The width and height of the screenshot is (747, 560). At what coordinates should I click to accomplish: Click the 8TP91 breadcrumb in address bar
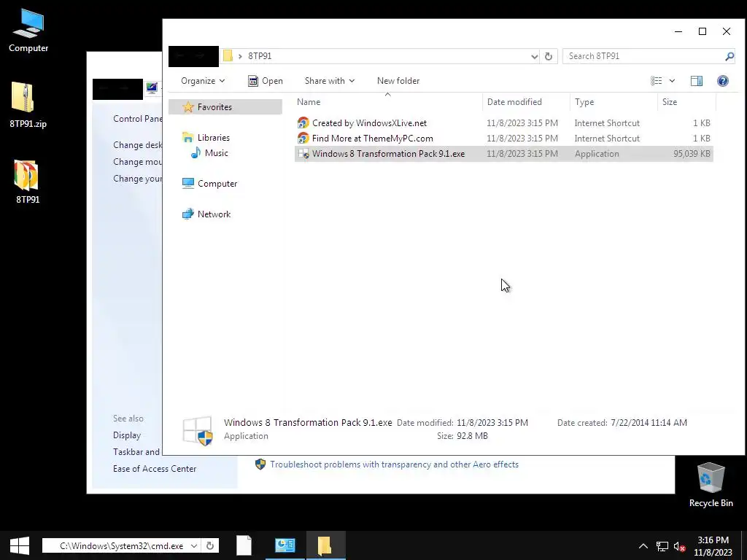(x=260, y=56)
